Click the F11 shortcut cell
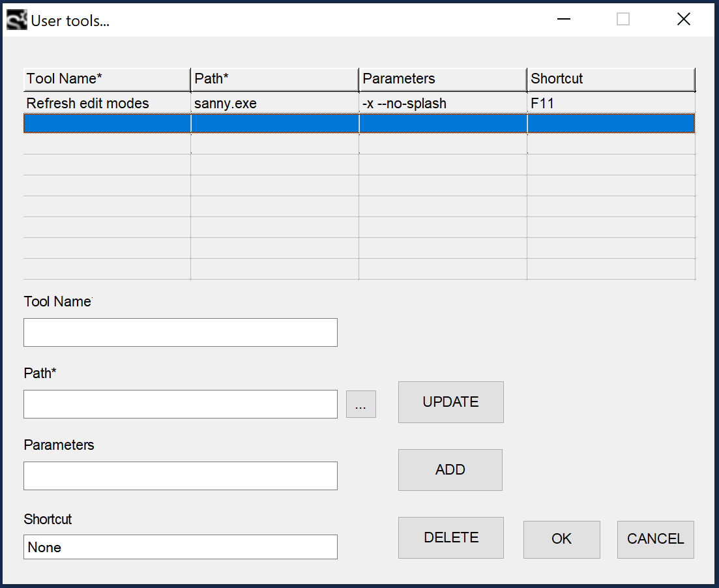This screenshot has height=588, width=719. pos(542,104)
